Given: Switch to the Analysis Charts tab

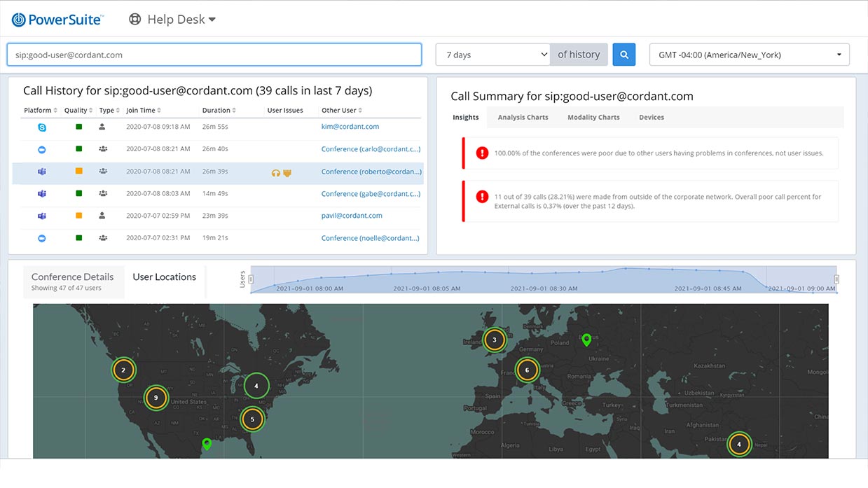Looking at the screenshot, I should click(x=523, y=118).
